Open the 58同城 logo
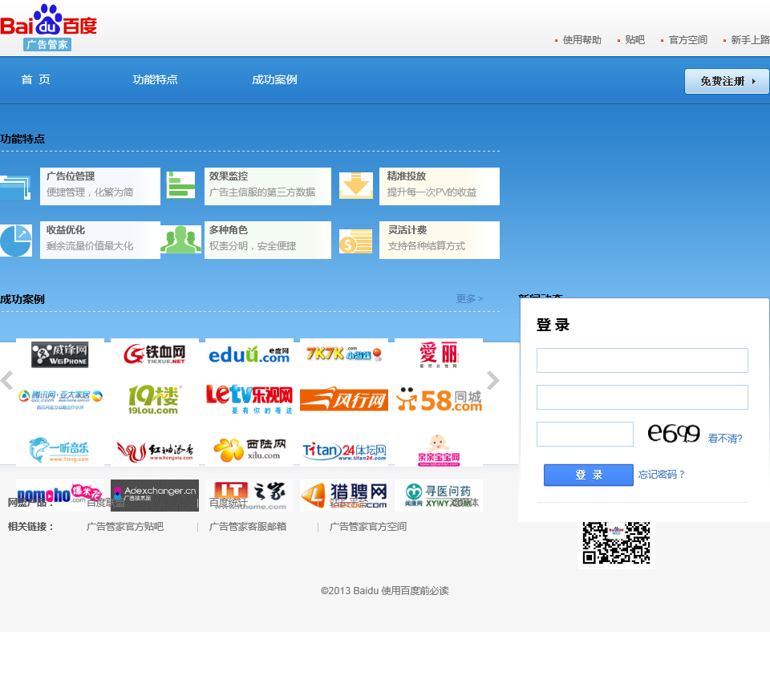Image resolution: width=770 pixels, height=700 pixels. [x=439, y=399]
